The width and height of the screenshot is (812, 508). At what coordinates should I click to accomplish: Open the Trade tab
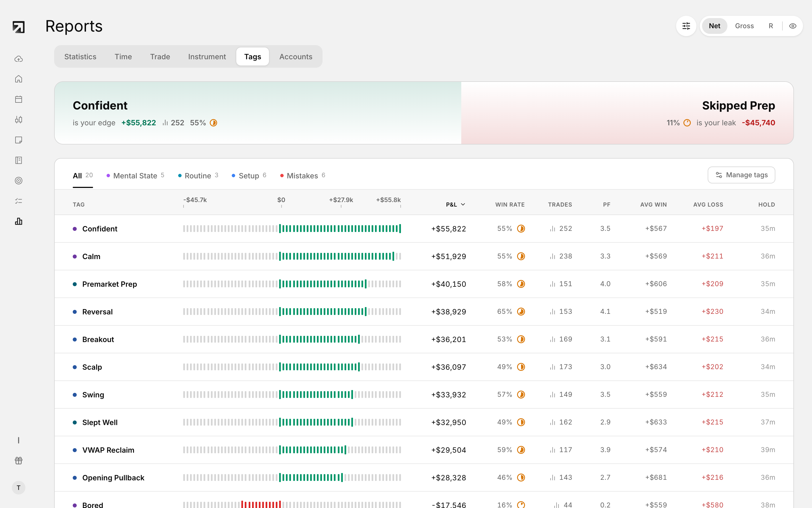click(x=160, y=56)
